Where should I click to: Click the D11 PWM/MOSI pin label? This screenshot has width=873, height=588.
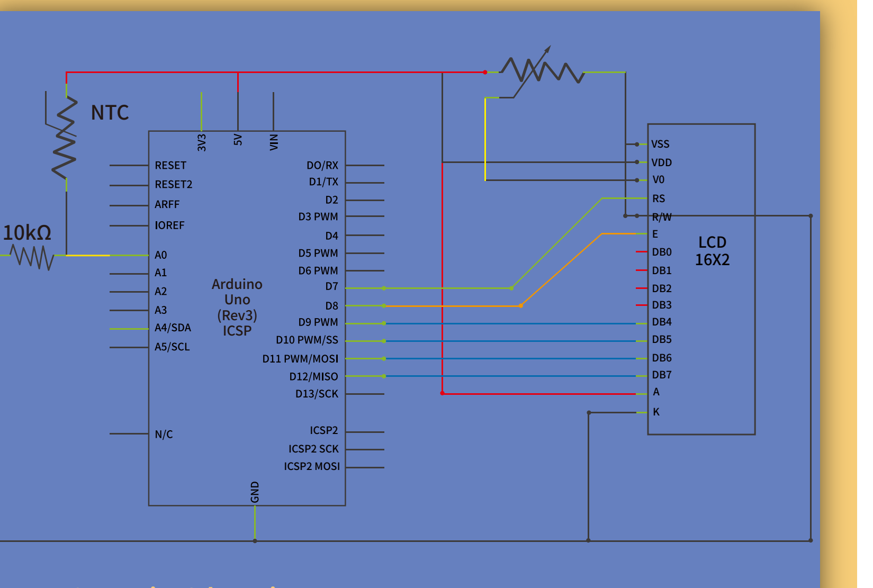point(301,359)
